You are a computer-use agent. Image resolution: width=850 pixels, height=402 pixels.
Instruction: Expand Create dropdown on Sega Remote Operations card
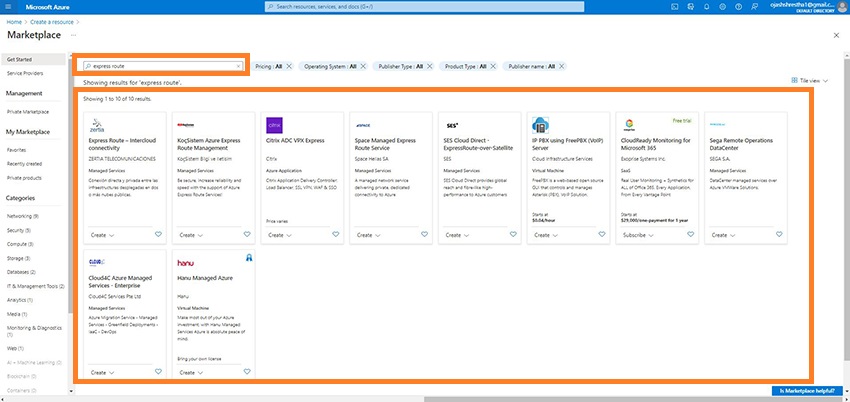click(x=723, y=235)
